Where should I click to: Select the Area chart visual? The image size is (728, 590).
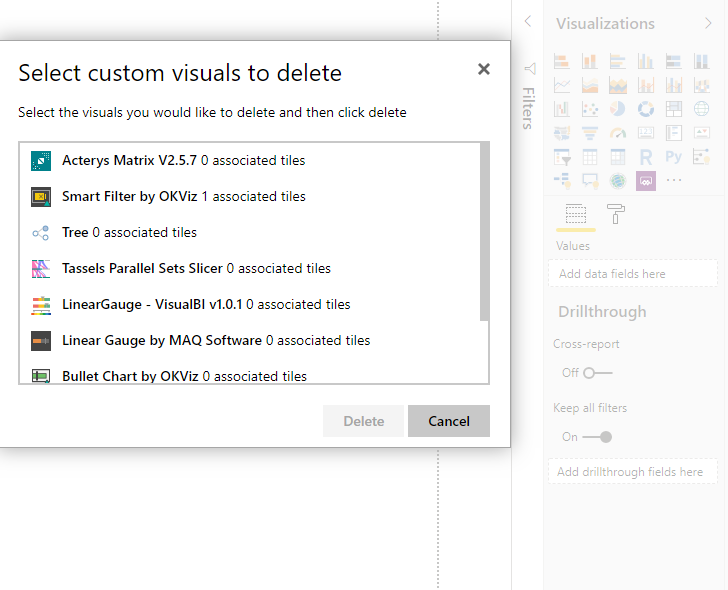coord(590,85)
